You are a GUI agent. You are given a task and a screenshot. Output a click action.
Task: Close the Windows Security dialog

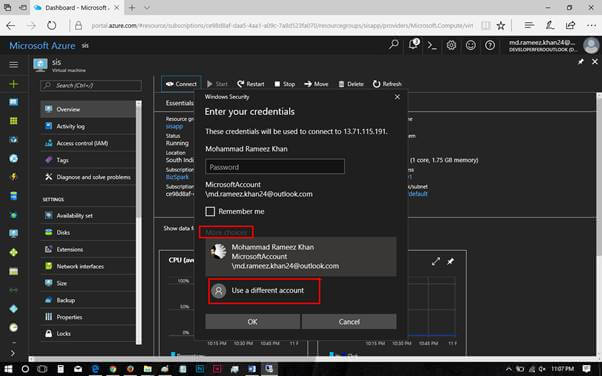[x=397, y=97]
